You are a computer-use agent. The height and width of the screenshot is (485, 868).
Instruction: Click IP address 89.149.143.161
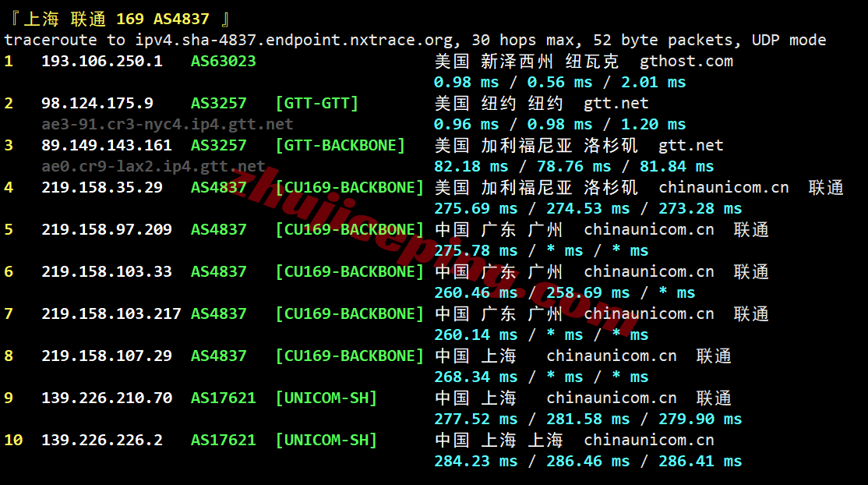pyautogui.click(x=107, y=145)
